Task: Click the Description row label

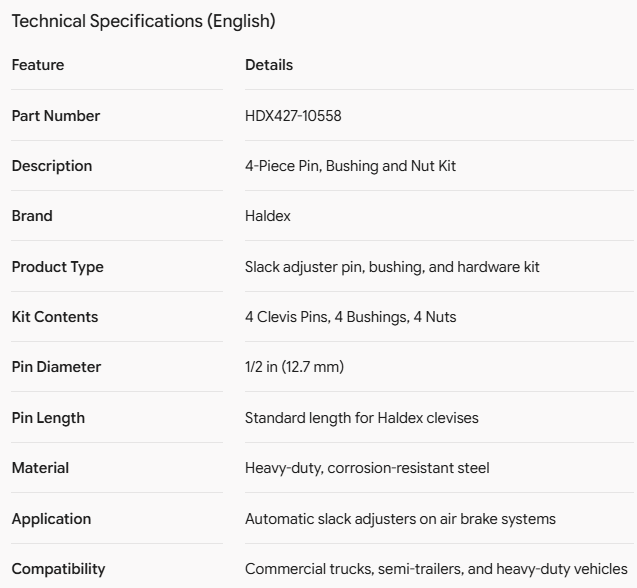Action: [x=52, y=166]
